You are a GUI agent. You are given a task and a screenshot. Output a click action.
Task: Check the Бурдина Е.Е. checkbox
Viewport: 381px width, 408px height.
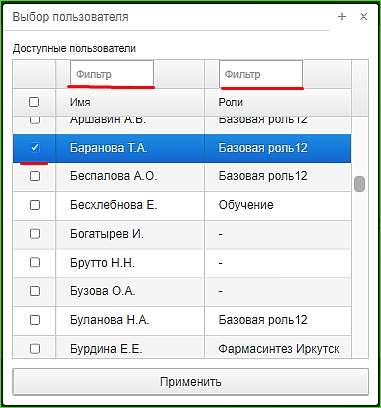pyautogui.click(x=35, y=349)
